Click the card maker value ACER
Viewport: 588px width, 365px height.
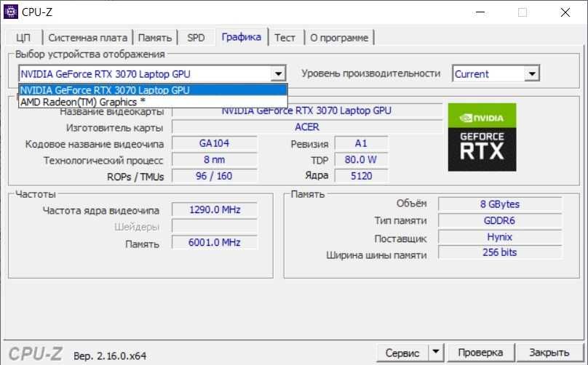coord(307,127)
